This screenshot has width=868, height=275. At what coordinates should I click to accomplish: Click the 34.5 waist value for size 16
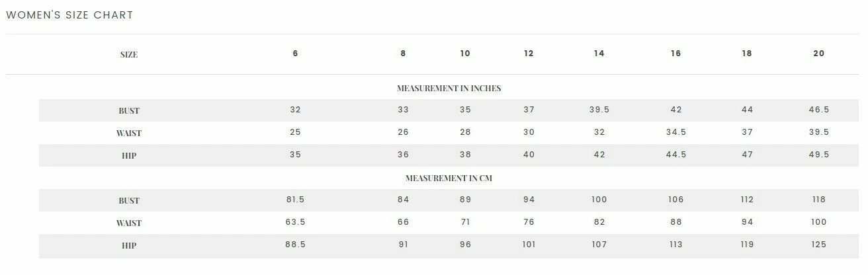tap(675, 132)
